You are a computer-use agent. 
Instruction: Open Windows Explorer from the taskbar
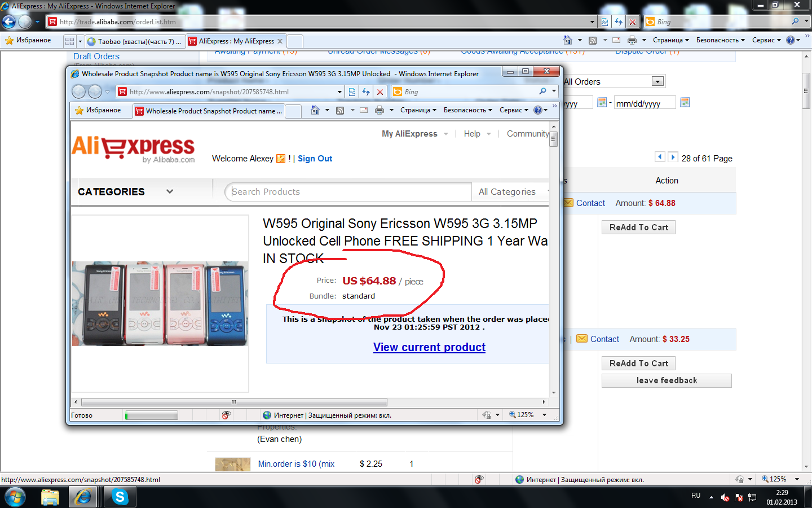[50, 497]
